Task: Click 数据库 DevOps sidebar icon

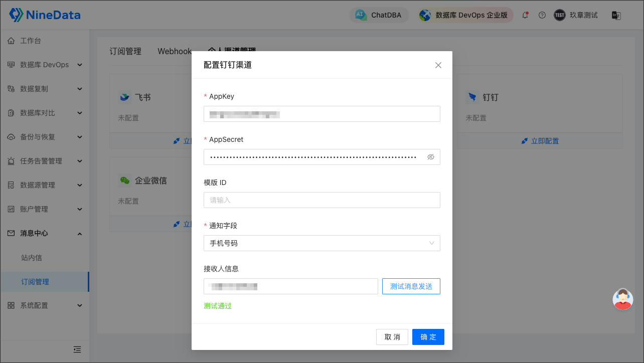Action: click(11, 65)
